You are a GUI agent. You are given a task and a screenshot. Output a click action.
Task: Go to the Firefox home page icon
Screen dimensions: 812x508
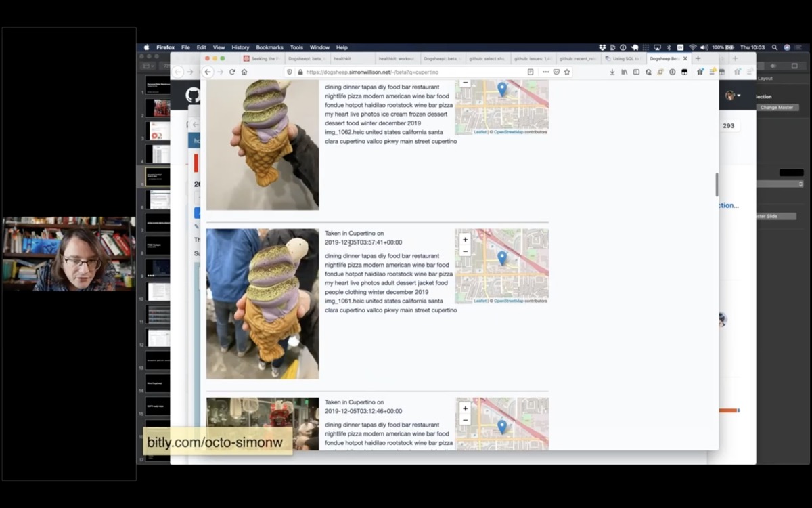click(x=244, y=72)
